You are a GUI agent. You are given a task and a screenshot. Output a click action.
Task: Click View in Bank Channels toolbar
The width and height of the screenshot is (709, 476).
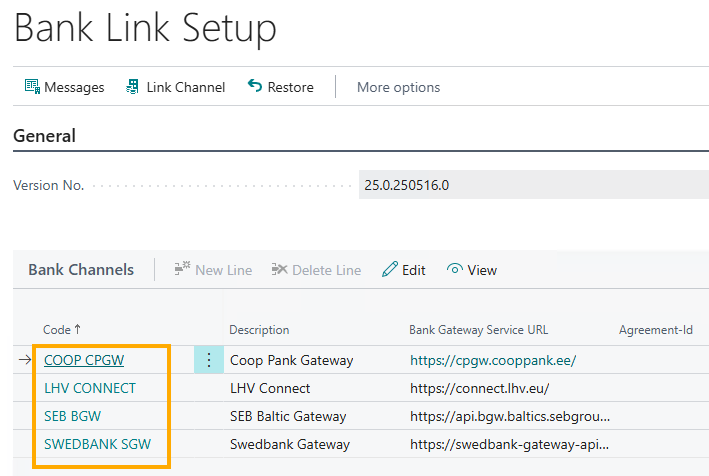click(x=472, y=270)
